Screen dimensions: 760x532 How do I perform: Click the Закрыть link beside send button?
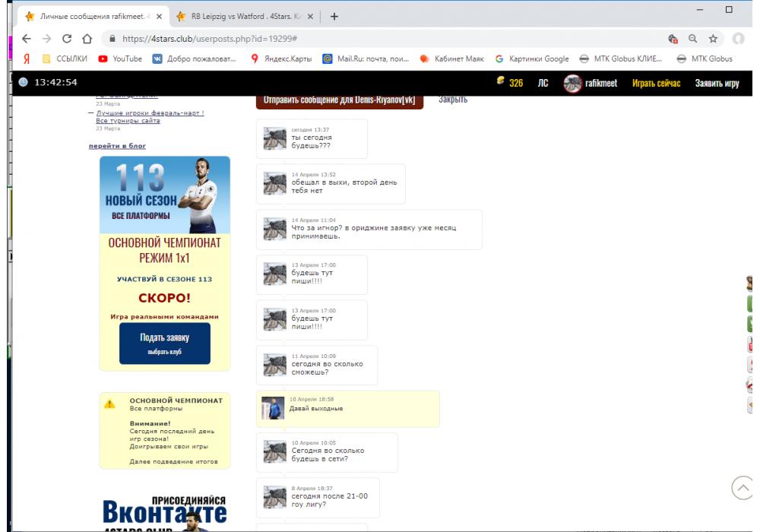[452, 100]
